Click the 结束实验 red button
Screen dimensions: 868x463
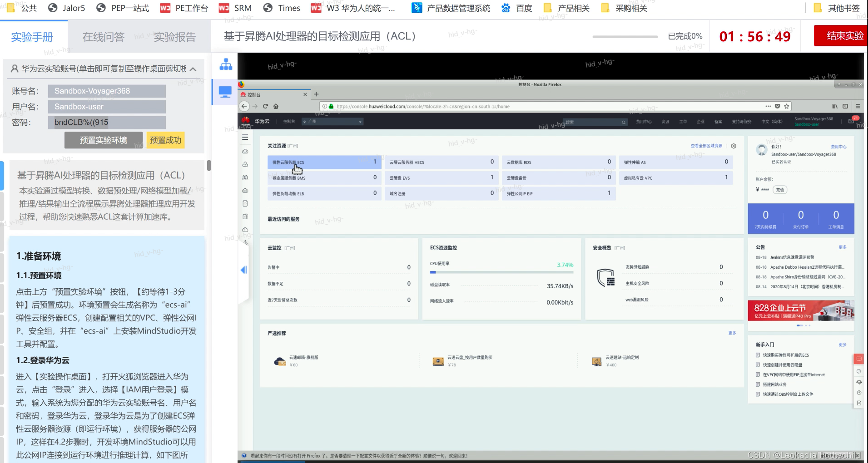842,35
